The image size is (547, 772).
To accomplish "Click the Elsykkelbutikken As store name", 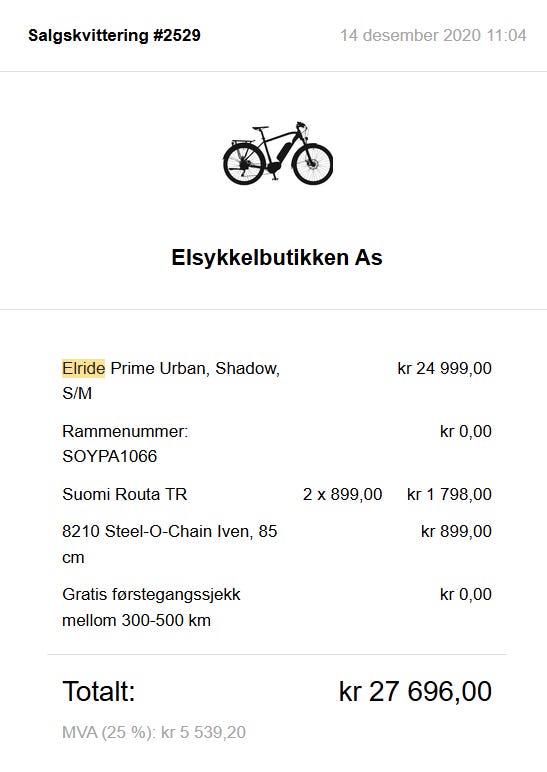I will [x=277, y=257].
